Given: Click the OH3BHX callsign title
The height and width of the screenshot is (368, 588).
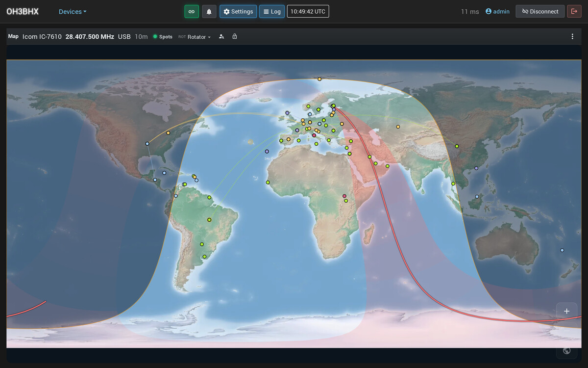Looking at the screenshot, I should (x=23, y=11).
